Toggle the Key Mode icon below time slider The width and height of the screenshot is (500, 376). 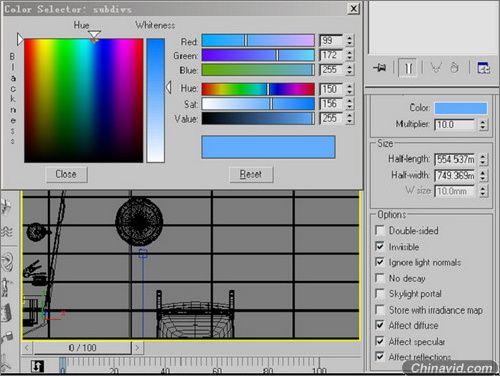(x=37, y=367)
